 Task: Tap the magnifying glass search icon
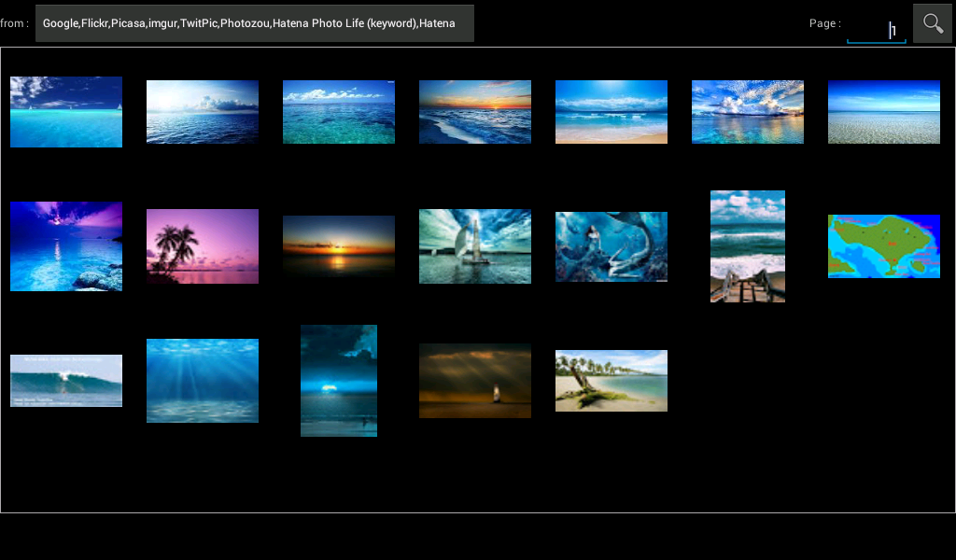[933, 23]
